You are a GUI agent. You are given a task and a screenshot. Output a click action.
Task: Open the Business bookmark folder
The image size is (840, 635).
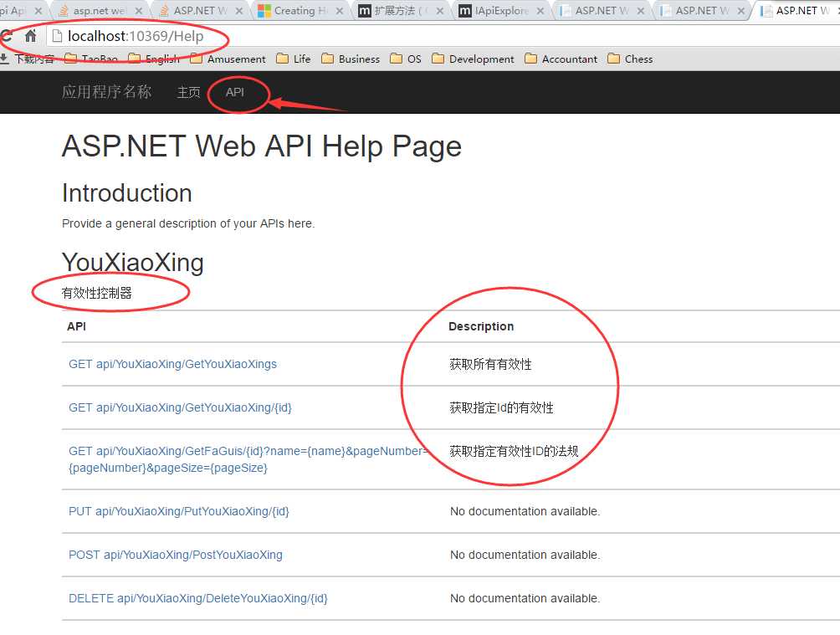[x=351, y=59]
